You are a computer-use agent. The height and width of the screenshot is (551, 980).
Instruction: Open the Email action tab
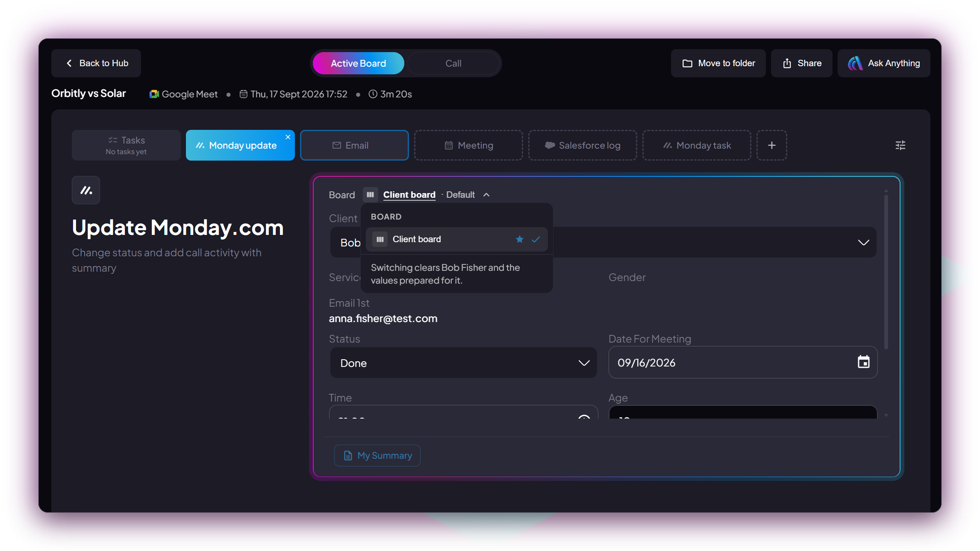(x=354, y=145)
